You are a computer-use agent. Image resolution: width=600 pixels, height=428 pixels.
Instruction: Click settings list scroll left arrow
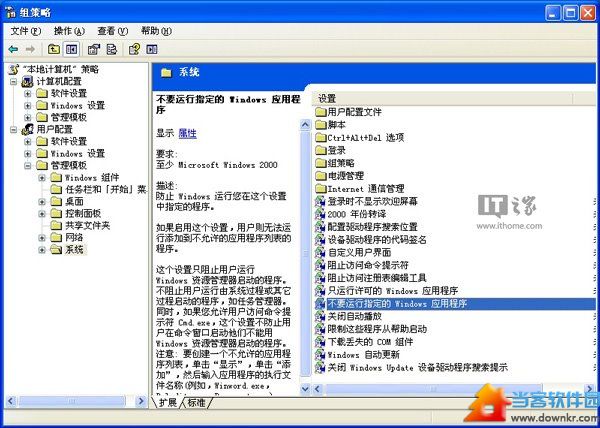(x=317, y=389)
